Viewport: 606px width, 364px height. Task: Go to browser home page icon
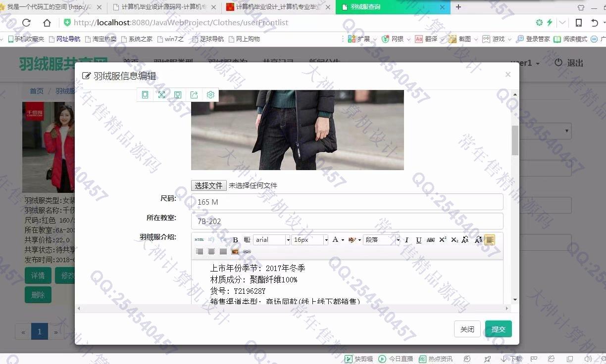click(x=47, y=23)
